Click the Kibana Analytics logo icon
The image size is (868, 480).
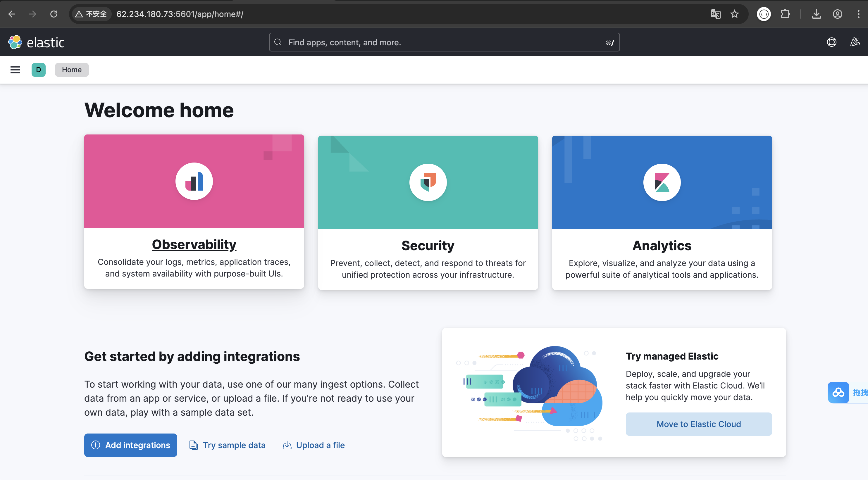click(662, 182)
